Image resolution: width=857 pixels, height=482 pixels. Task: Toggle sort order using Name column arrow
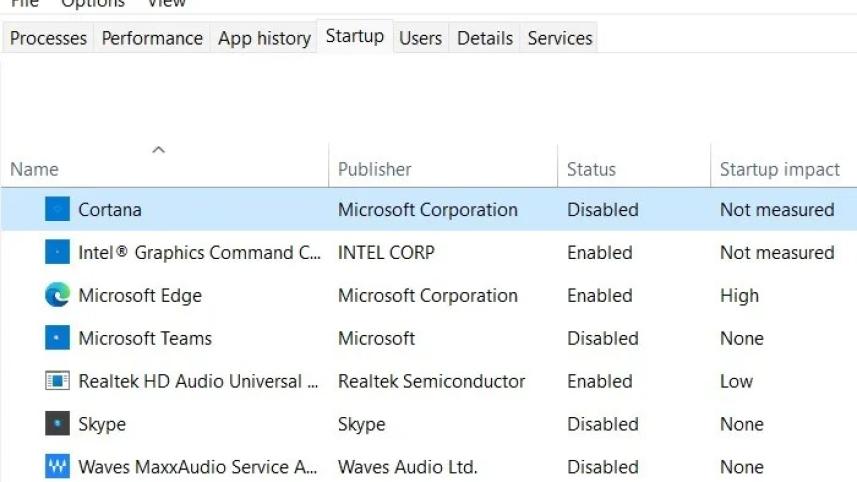tap(158, 150)
